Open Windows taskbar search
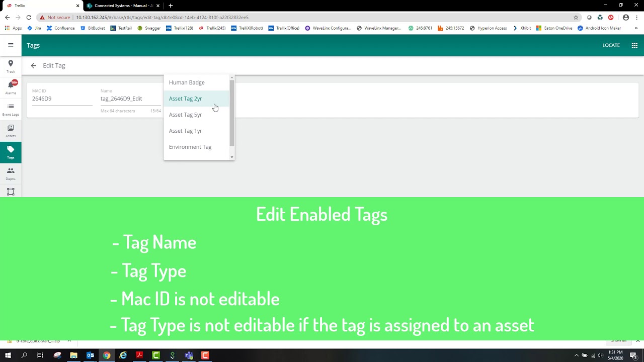 point(24,355)
